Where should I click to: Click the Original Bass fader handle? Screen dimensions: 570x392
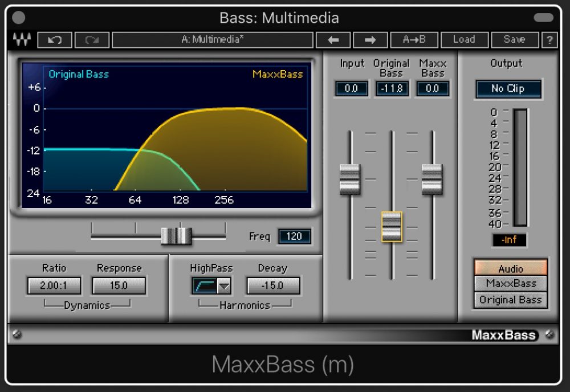[392, 227]
